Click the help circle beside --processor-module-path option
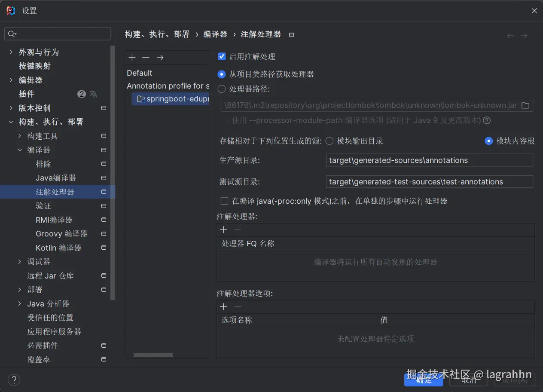Screen dimensions: 543x392 point(486,120)
